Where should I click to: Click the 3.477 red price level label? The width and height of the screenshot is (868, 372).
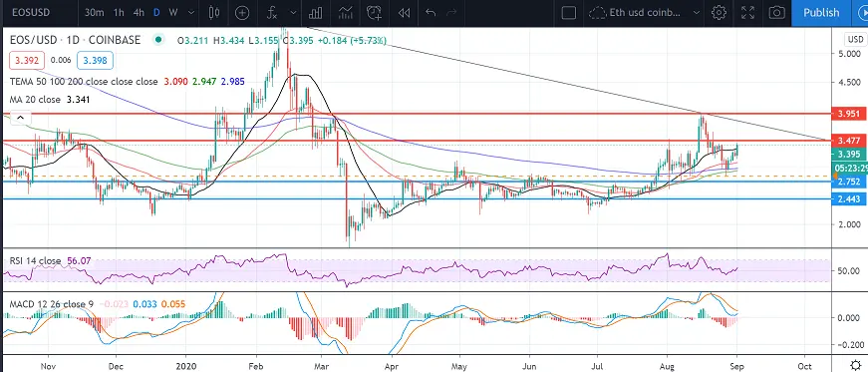tap(849, 141)
